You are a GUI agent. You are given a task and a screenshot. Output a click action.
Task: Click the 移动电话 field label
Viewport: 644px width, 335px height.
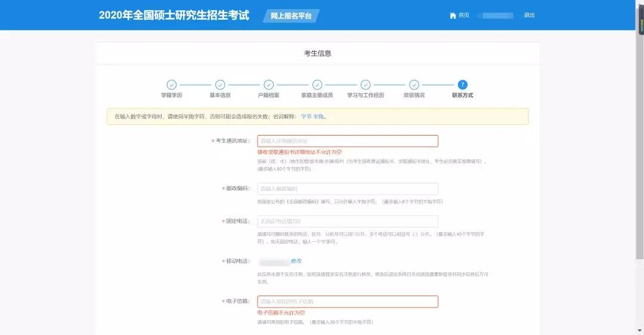[238, 261]
